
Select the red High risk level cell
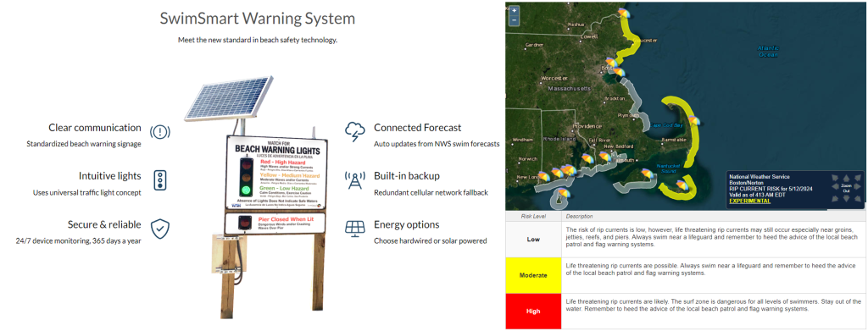(533, 312)
